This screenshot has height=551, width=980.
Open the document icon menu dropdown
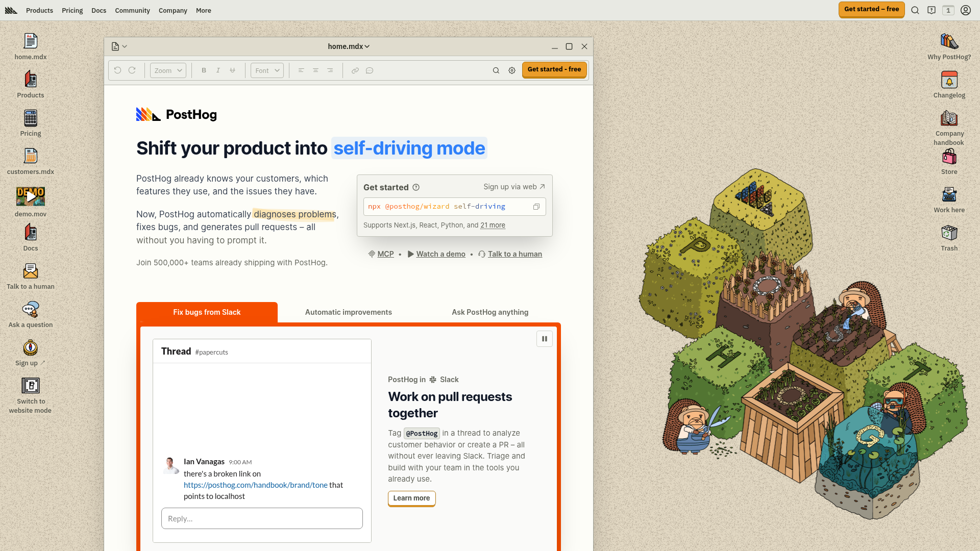point(119,46)
